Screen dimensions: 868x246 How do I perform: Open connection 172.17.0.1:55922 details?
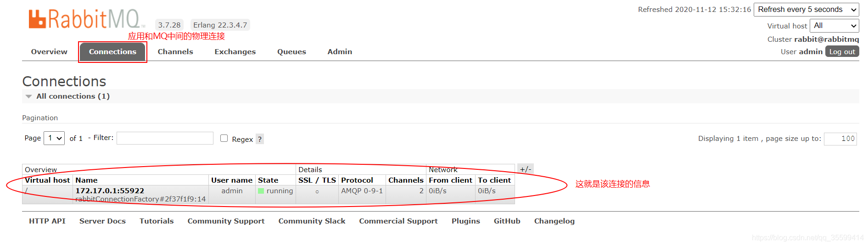point(110,191)
